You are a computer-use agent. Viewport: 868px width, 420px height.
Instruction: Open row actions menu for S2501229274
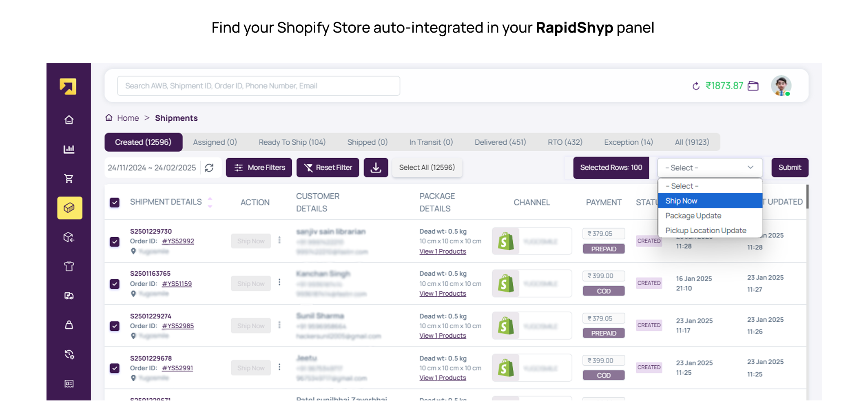point(279,325)
